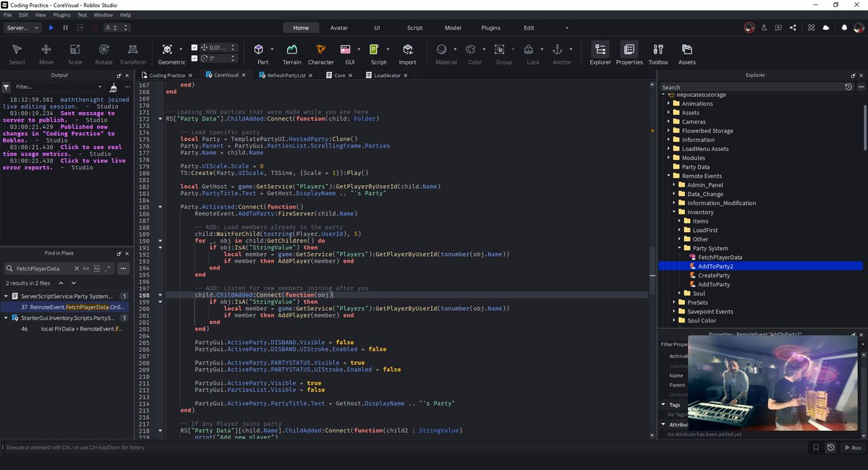The height and width of the screenshot is (470, 868).
Task: Click the Explorer search history icon
Action: (x=848, y=87)
